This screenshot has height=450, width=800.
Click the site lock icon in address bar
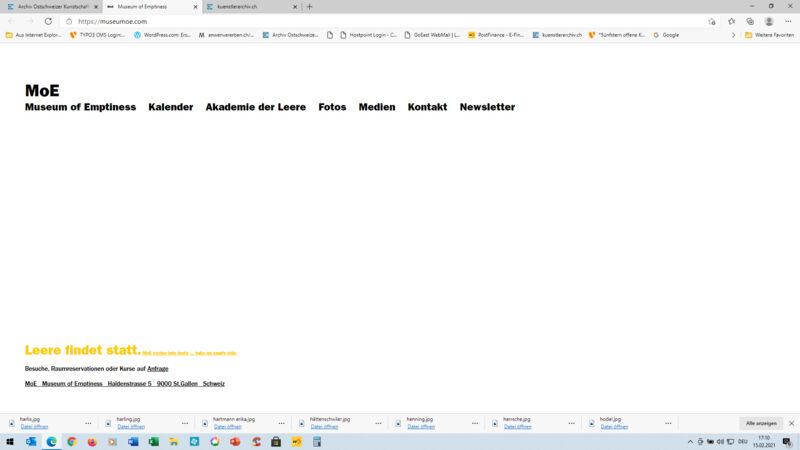69,21
